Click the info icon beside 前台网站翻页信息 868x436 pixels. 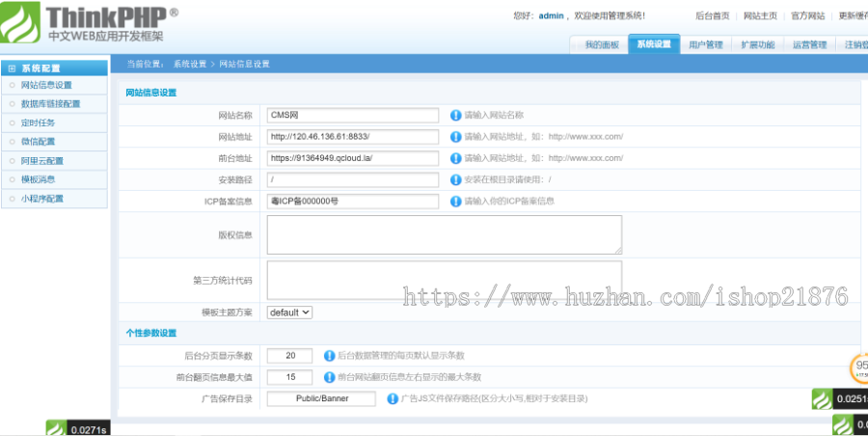330,377
